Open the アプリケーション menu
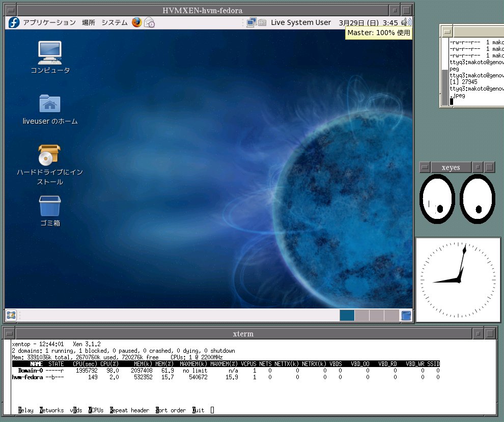Viewport: 504px width, 422px height. click(49, 22)
